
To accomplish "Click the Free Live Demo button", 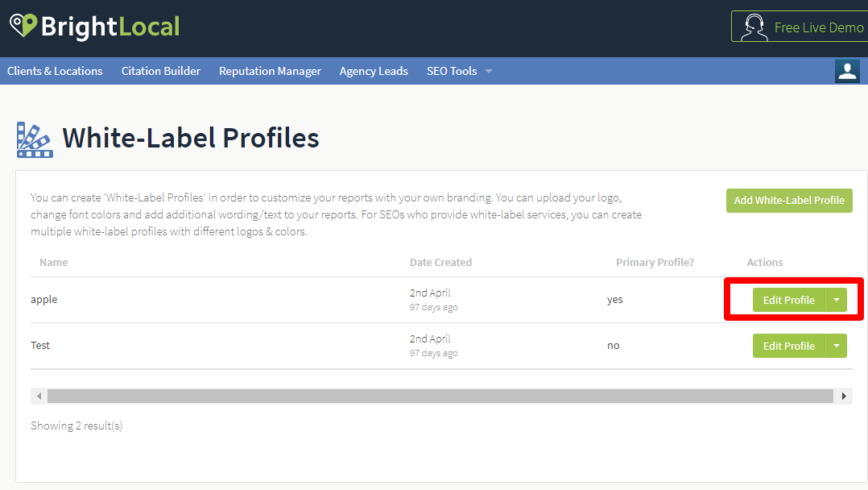I will 800,27.
